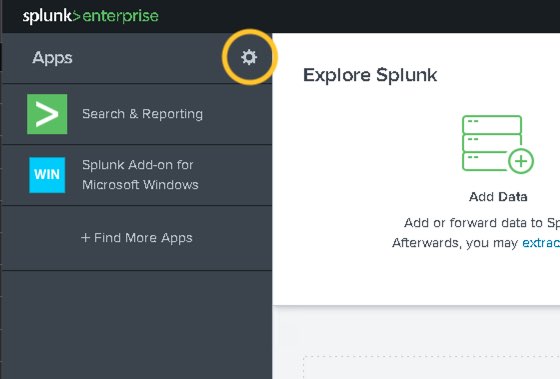Follow the extract link in Add Data text
This screenshot has height=379, width=560.
[541, 243]
